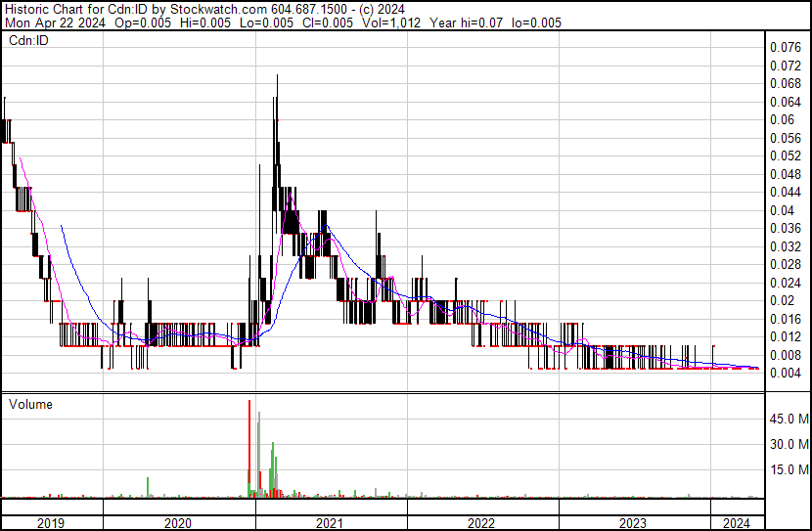Viewport: 812px width, 531px height.
Task: Click the Vol=1,012 value in header
Action: point(391,22)
